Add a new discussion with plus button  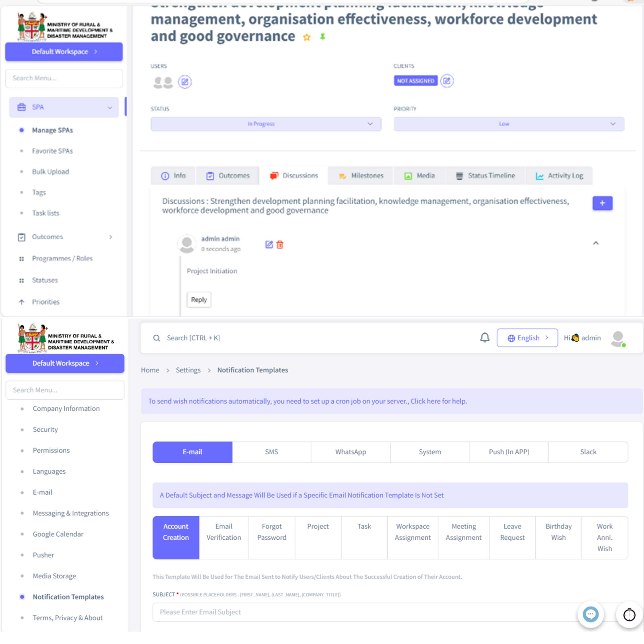pos(602,203)
